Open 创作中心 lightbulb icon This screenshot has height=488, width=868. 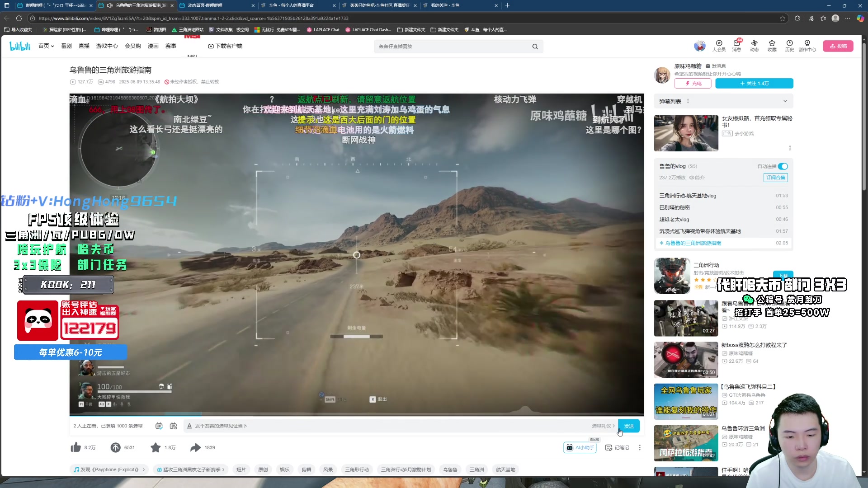(x=807, y=46)
